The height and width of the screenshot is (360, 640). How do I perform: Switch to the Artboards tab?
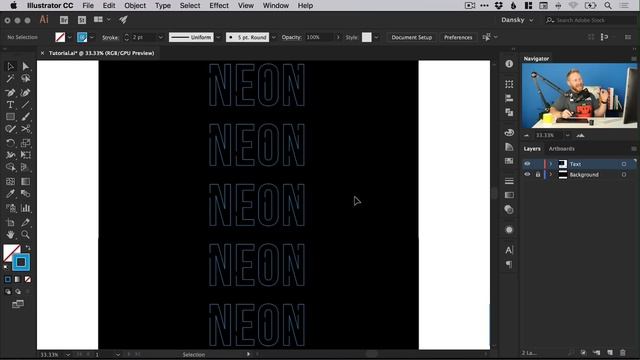[562, 149]
